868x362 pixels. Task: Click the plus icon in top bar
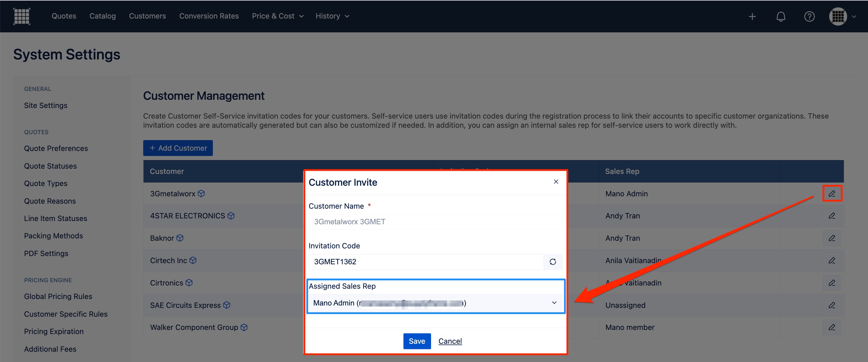click(x=752, y=16)
